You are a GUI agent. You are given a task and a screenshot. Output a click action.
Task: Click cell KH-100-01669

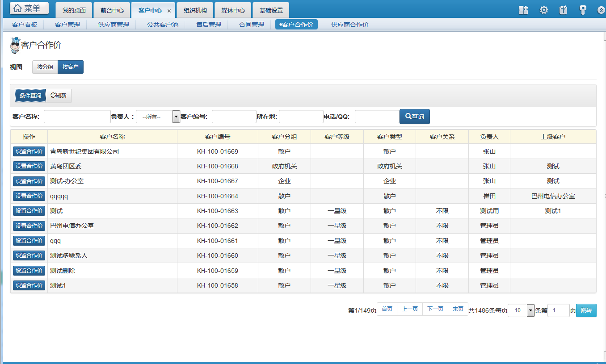click(x=218, y=151)
